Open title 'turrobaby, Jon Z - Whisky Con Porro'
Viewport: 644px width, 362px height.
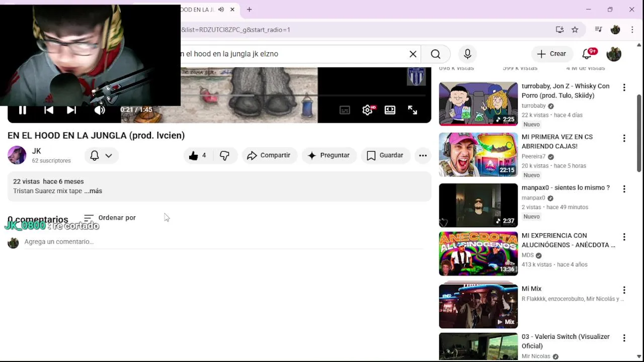click(566, 90)
